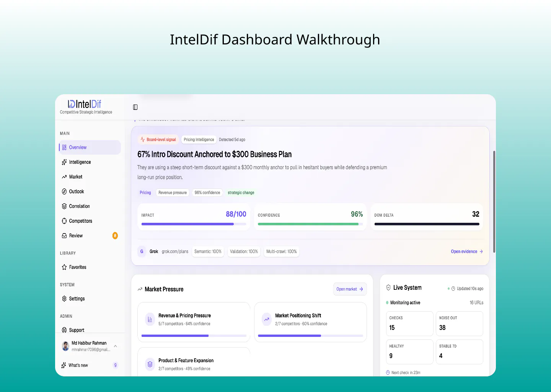The image size is (551, 392).
Task: Click the Next check clock icon
Action: click(388, 372)
